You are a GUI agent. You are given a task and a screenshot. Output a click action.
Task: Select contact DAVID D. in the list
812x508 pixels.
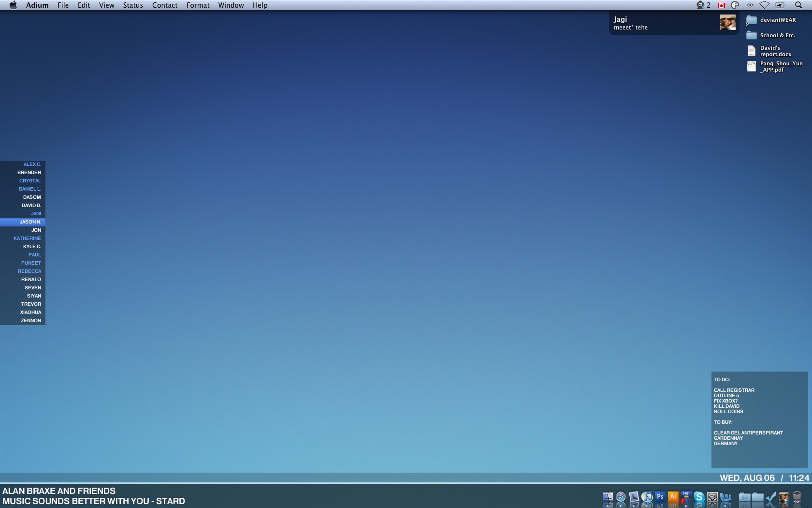[23, 206]
